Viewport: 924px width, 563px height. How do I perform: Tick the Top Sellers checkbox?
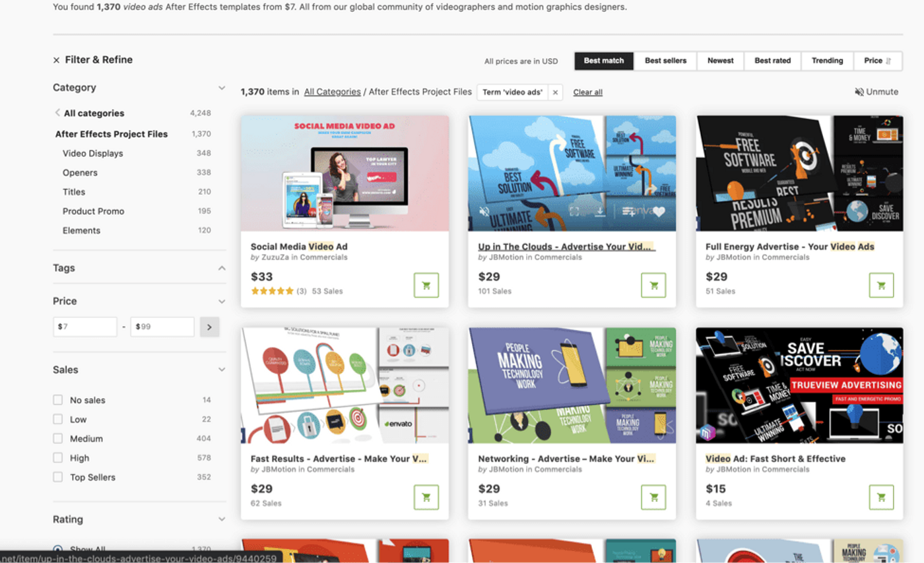[x=58, y=477]
